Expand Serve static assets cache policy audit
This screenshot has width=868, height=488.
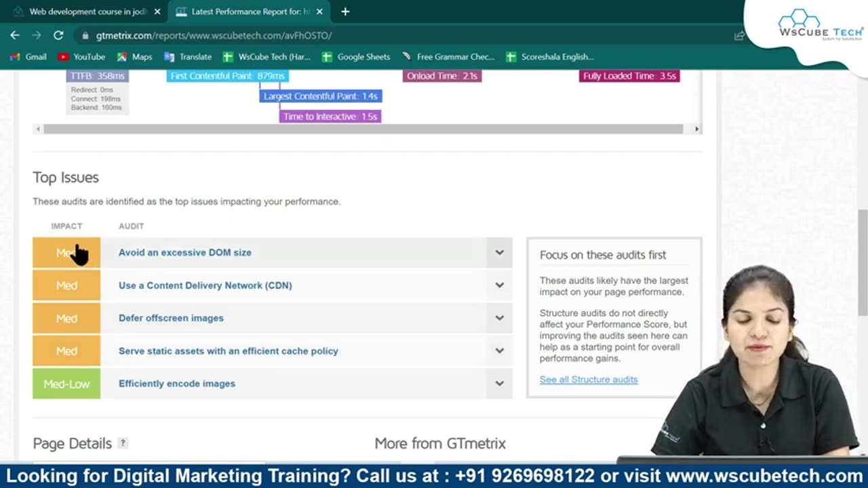click(499, 351)
